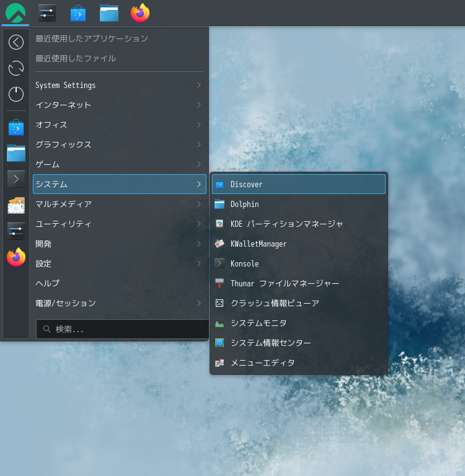Click the Dolphin folder icon in submenu

219,204
